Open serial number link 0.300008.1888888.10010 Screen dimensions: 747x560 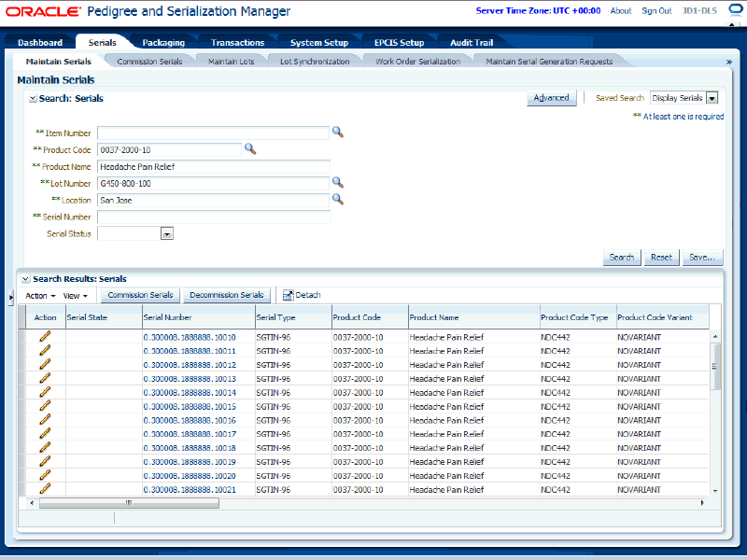(190, 337)
